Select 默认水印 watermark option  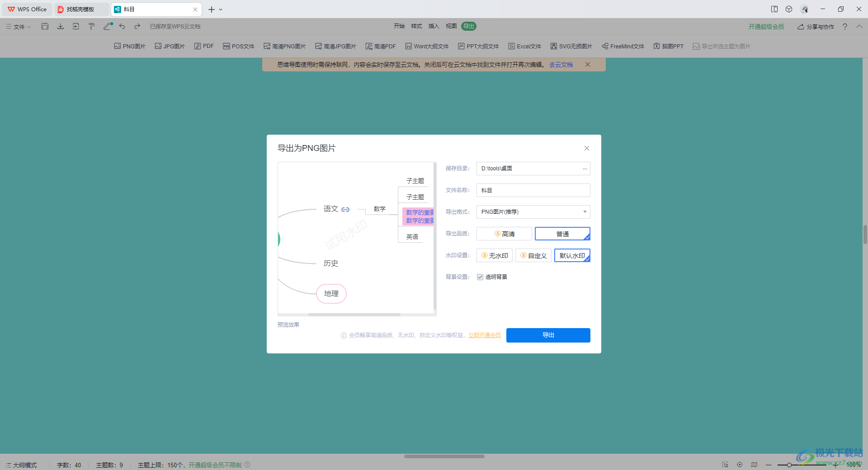click(572, 255)
